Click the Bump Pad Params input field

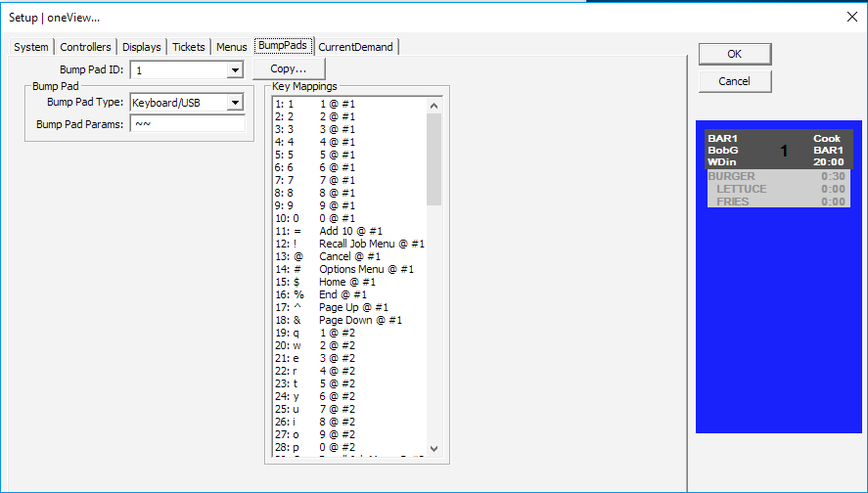188,124
